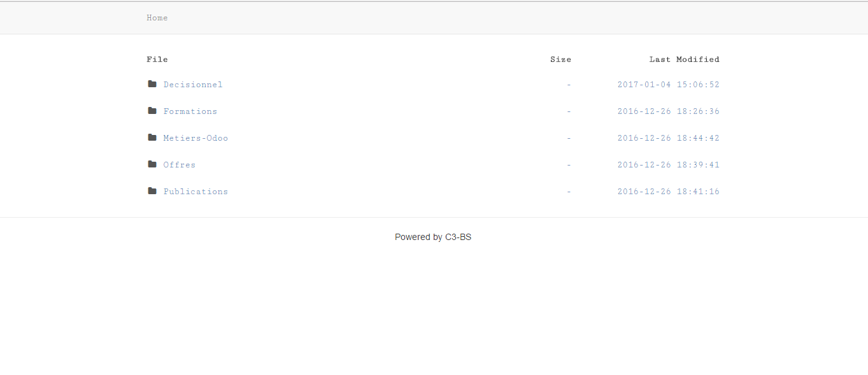Screen dimensions: 868x375
Task: Click the folder icon beside Decisionnel
Action: click(152, 84)
